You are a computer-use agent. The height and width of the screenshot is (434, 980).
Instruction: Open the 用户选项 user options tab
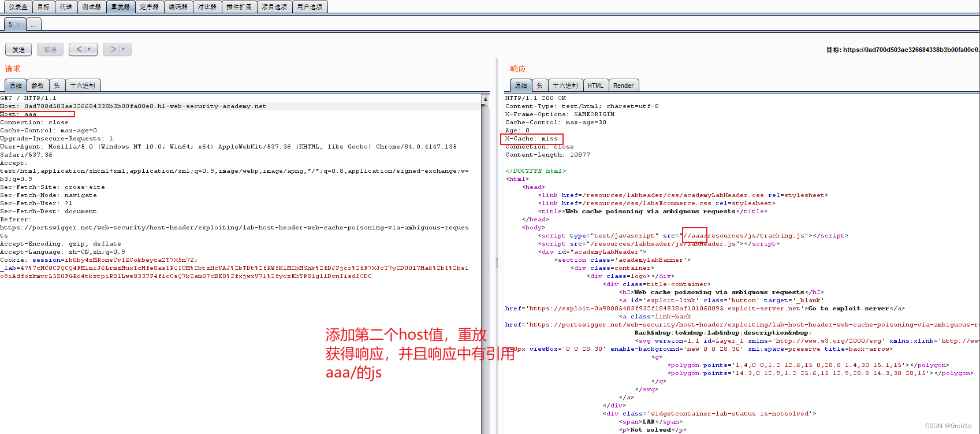310,7
